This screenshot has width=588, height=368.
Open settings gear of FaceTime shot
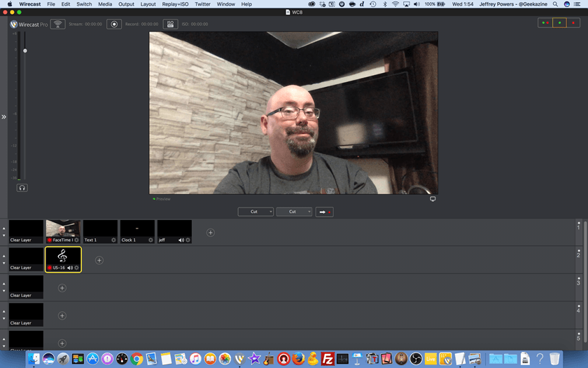[76, 240]
